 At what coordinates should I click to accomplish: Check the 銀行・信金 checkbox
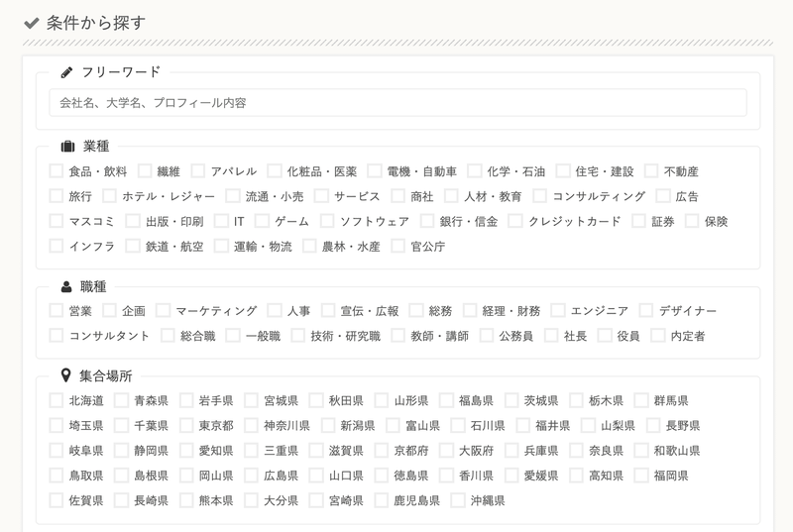427,221
